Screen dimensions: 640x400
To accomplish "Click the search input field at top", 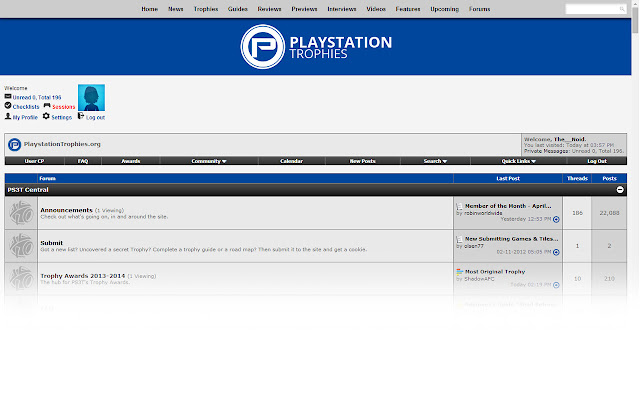I will (x=596, y=9).
